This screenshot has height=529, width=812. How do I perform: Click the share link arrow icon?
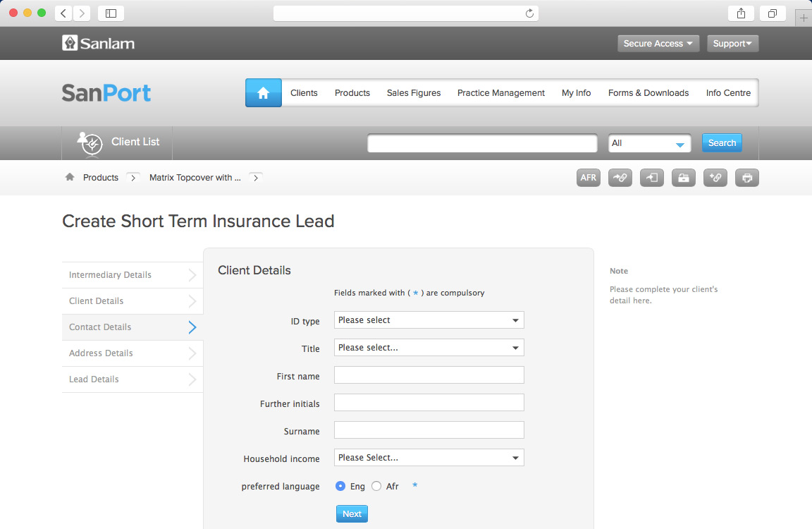click(x=620, y=178)
